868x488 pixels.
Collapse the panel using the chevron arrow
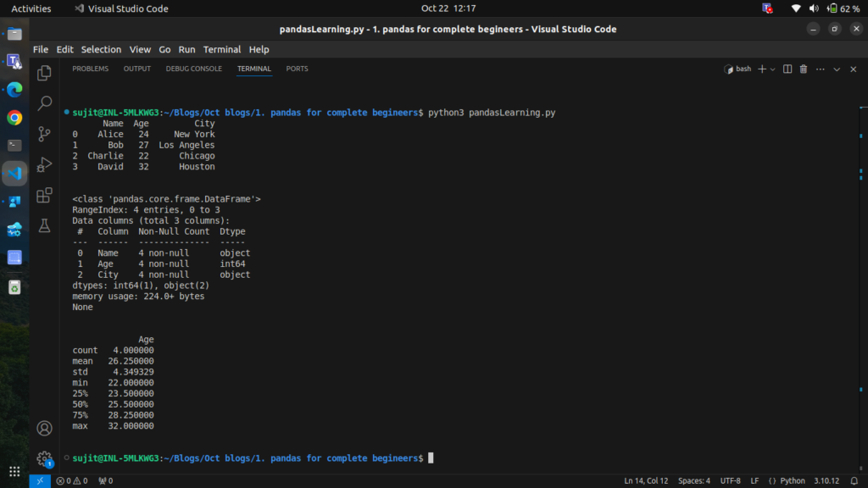(x=837, y=69)
